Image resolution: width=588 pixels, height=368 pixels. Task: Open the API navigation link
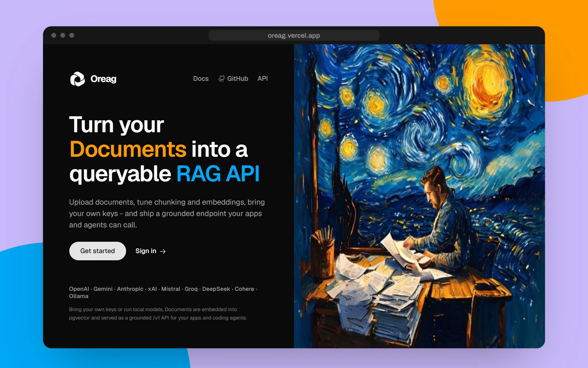[x=263, y=79]
